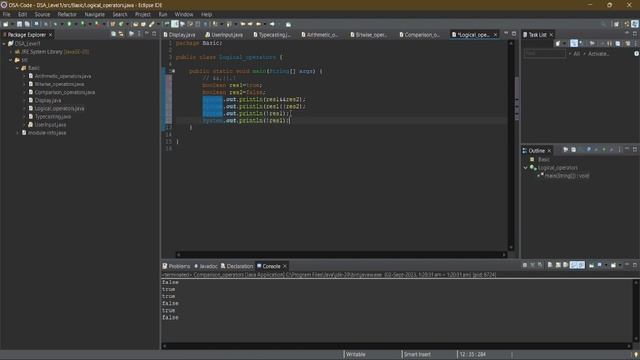Switch to the UserInput.java editor tab
This screenshot has width=640, height=360.
tap(224, 35)
